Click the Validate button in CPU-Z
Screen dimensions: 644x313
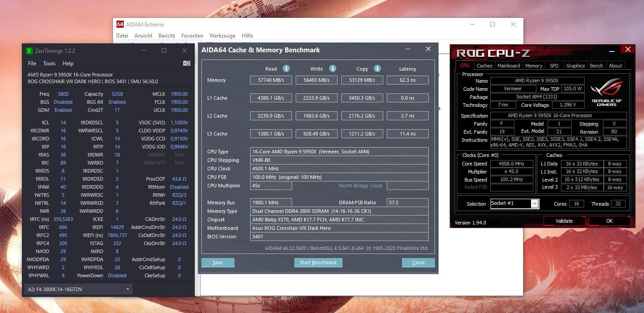coord(564,221)
